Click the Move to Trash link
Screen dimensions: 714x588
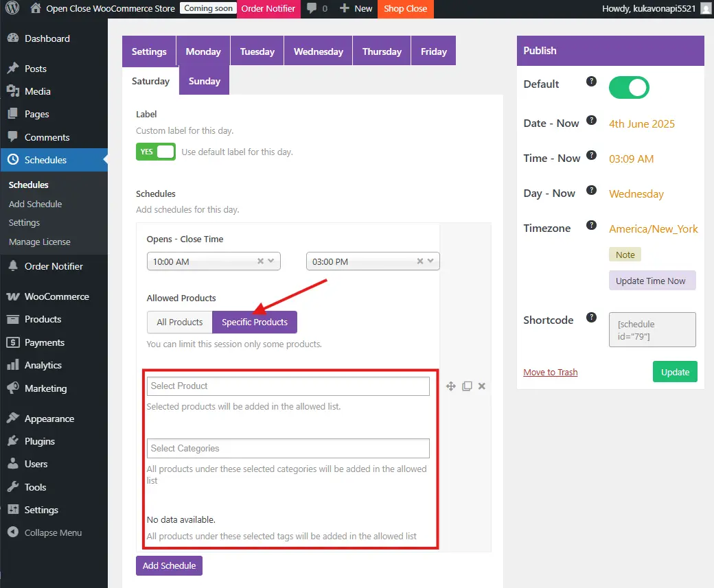(x=550, y=373)
